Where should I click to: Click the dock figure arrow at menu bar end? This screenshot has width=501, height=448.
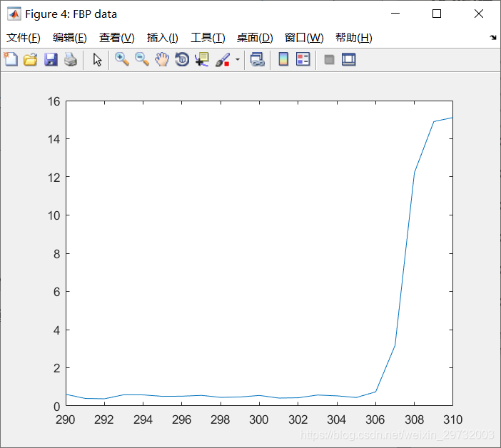[493, 38]
